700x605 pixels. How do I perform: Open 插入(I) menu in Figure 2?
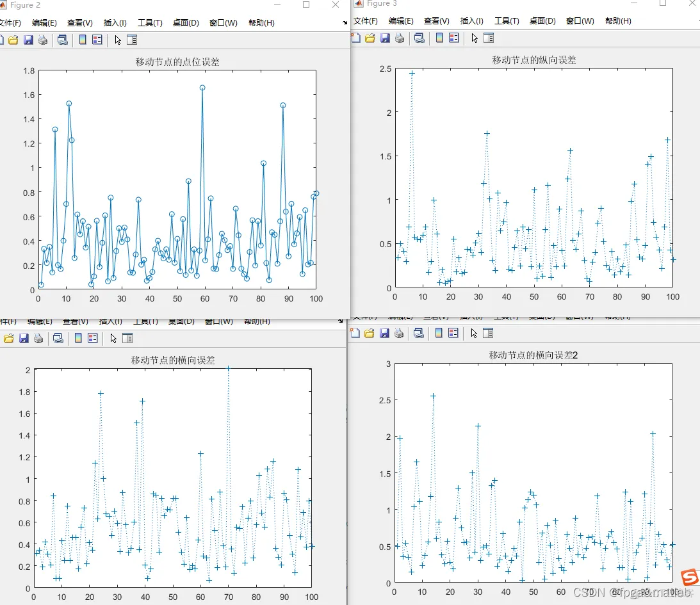(115, 23)
